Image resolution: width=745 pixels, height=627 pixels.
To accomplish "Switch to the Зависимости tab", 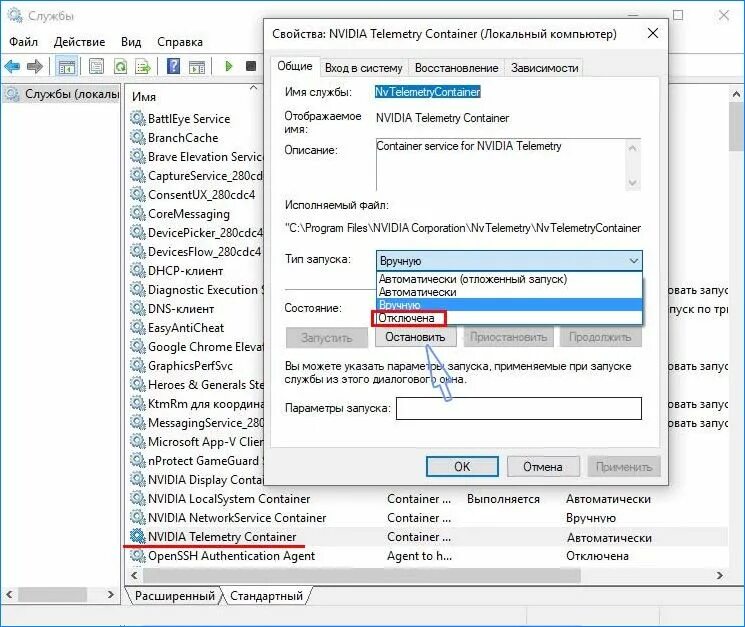I will point(544,68).
